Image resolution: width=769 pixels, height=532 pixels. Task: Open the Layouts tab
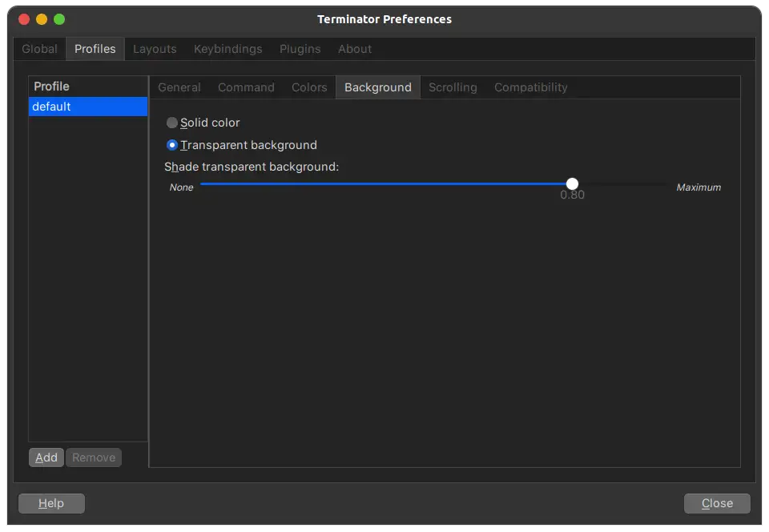tap(155, 49)
